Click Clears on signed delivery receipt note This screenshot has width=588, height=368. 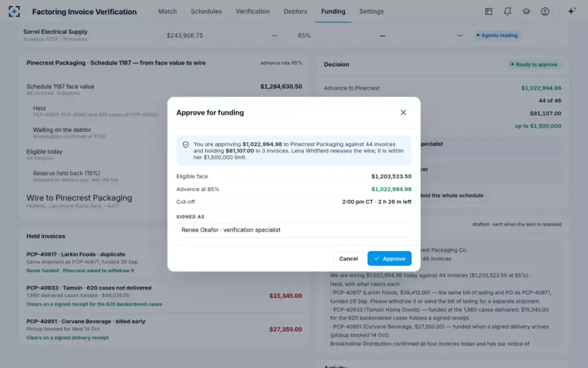coord(68,338)
